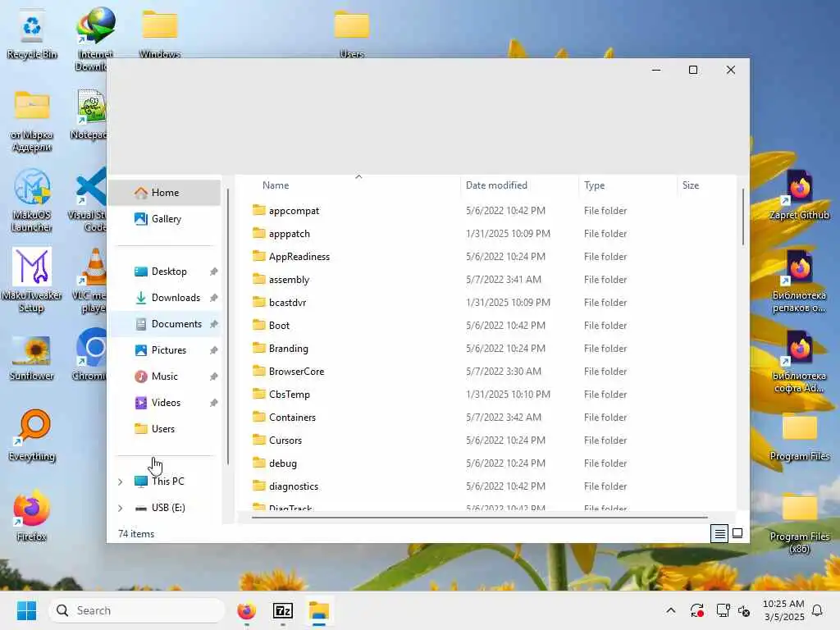The height and width of the screenshot is (630, 840).
Task: Click the 7-Zip taskbar icon
Action: point(283,610)
